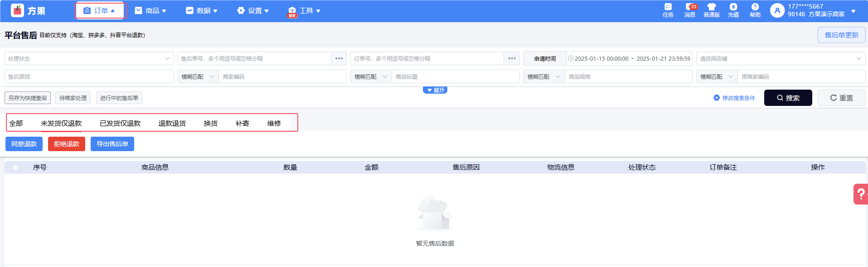This screenshot has height=267, width=868.
Task: Click the user avatar icon
Action: click(777, 10)
